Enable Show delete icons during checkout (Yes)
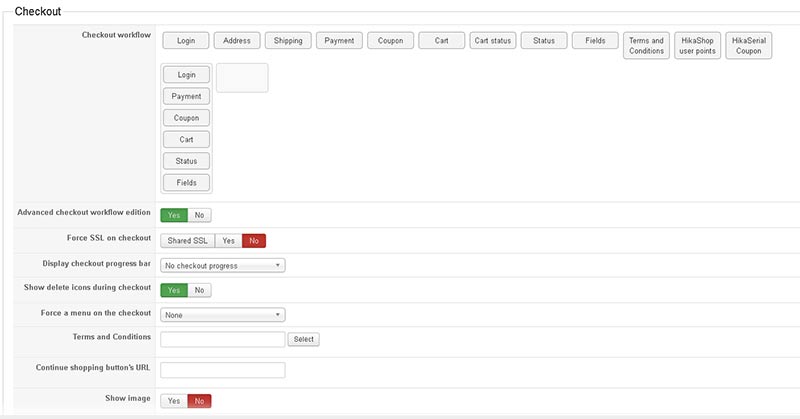800x419 pixels. pyautogui.click(x=174, y=290)
